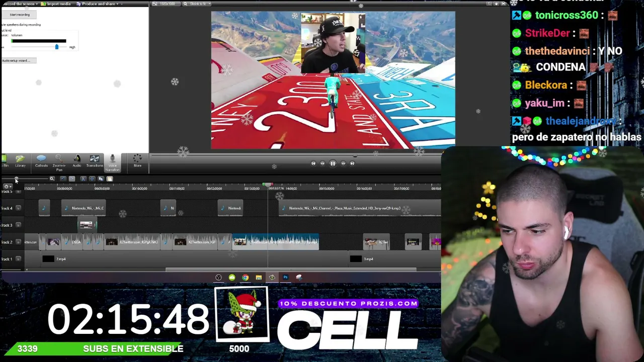Click Import media in the top bar
This screenshot has width=644, height=362.
click(x=56, y=4)
